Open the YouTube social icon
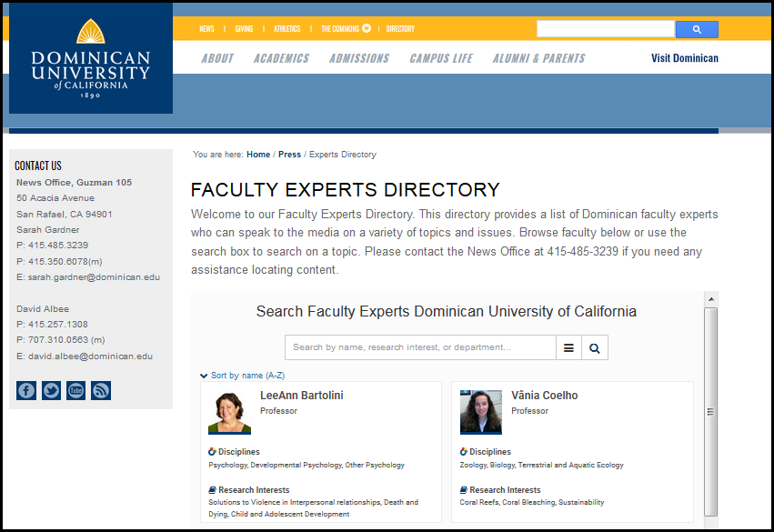This screenshot has width=774, height=532. tap(76, 390)
